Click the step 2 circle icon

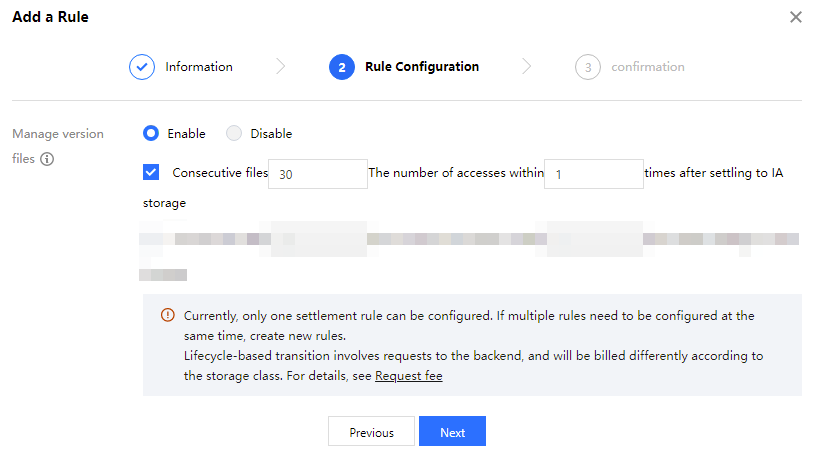pos(341,67)
